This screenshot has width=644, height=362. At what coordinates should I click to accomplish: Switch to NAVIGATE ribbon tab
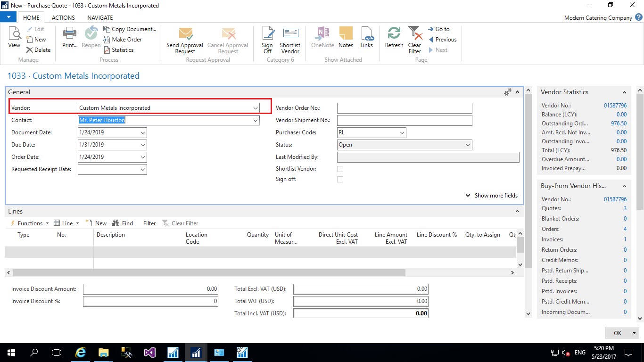[100, 17]
